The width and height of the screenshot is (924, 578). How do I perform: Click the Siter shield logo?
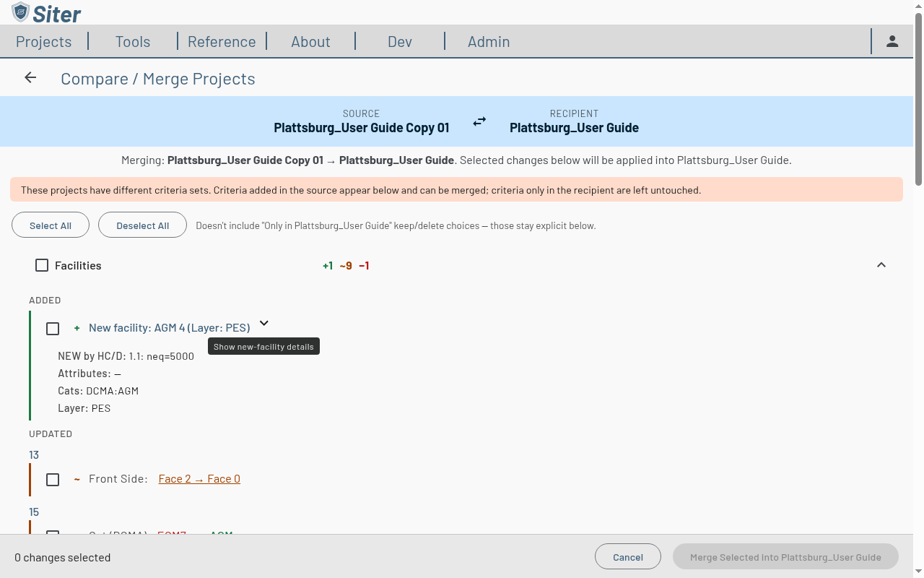[21, 12]
